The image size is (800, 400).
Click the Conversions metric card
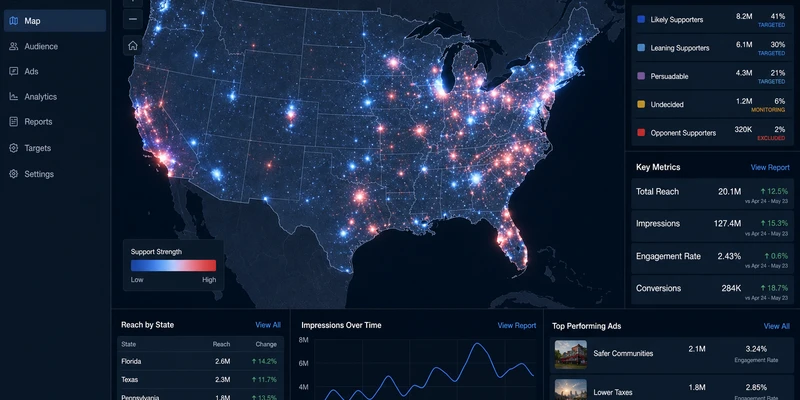[x=712, y=290]
